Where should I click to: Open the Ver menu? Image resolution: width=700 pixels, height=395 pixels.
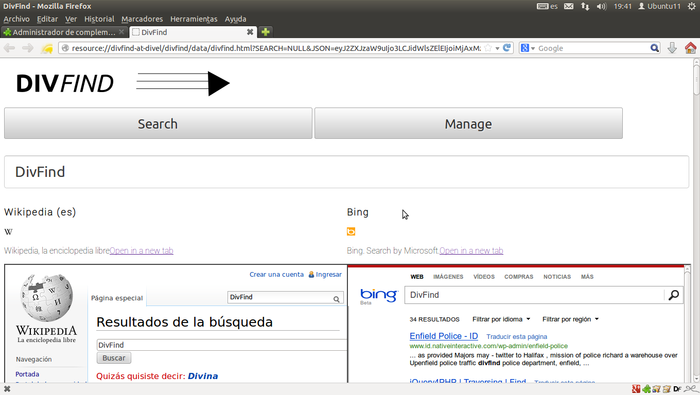pyautogui.click(x=71, y=19)
